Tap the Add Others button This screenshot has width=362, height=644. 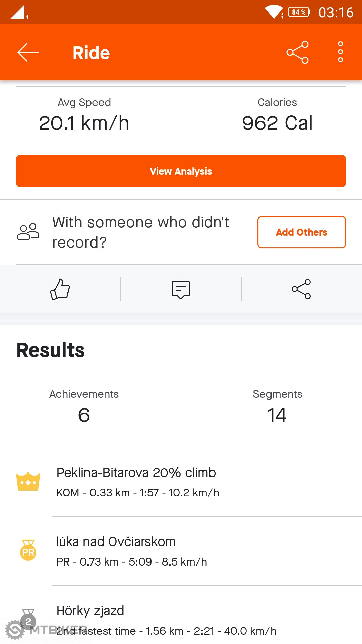301,232
